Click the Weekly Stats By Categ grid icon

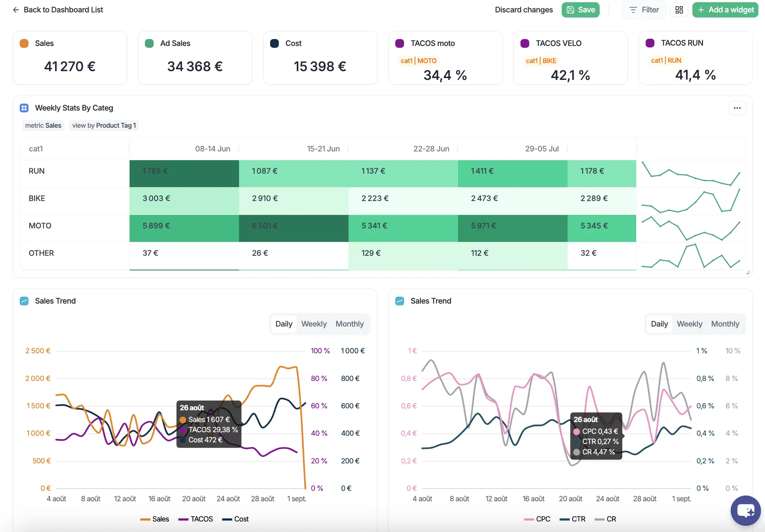(x=24, y=108)
